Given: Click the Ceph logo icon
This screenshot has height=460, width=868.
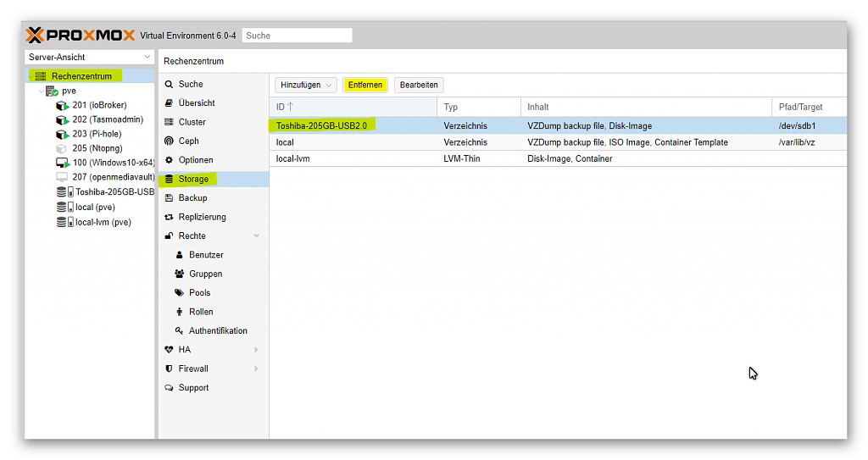Looking at the screenshot, I should (169, 141).
